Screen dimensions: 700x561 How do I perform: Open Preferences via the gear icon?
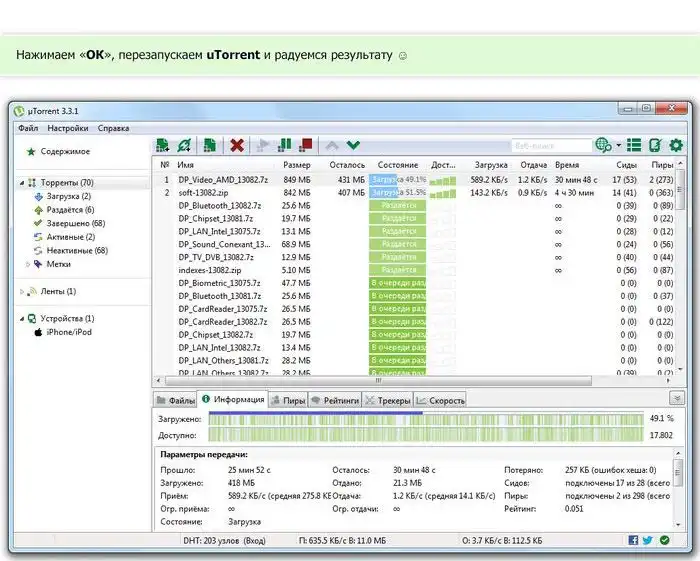click(676, 146)
